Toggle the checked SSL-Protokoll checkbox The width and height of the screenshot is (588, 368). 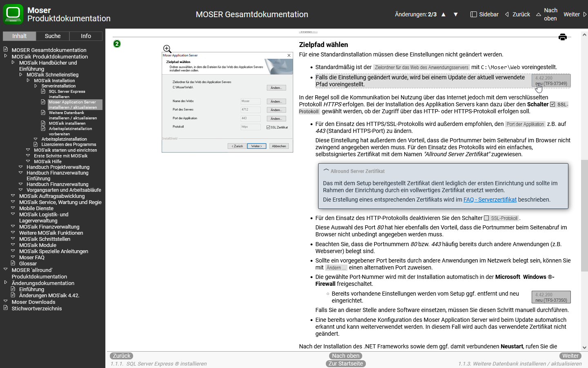pos(552,105)
